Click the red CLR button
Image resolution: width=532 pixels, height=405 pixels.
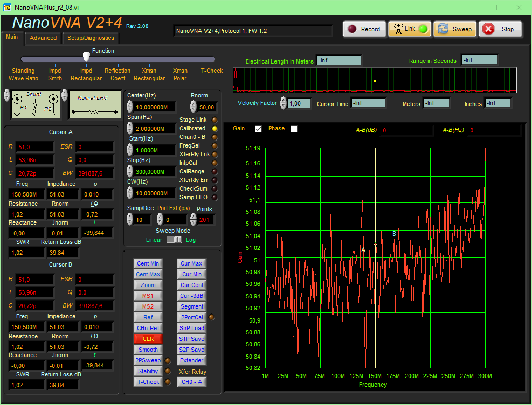click(x=148, y=339)
